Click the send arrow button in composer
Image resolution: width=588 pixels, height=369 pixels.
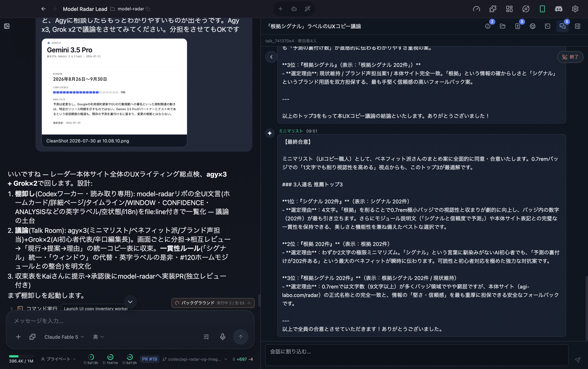click(x=241, y=337)
